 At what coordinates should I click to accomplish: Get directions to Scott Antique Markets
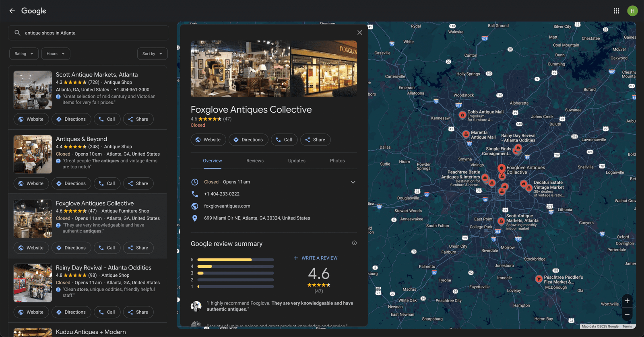click(71, 119)
